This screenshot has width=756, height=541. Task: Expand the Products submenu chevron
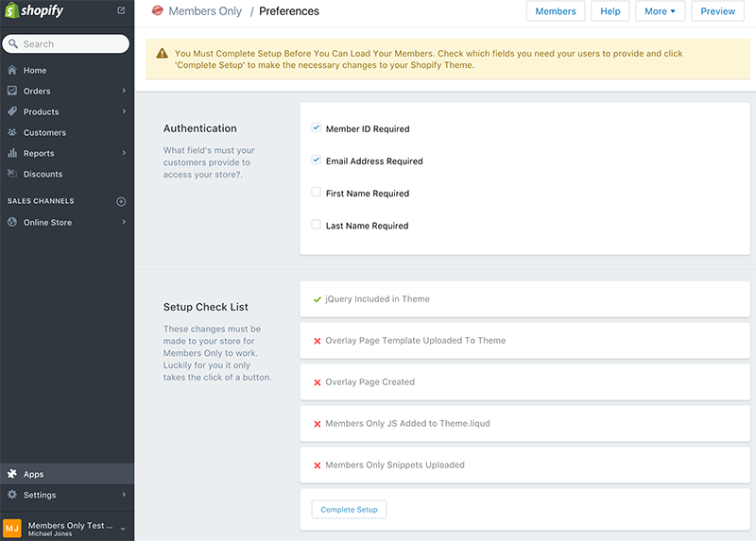tap(124, 111)
